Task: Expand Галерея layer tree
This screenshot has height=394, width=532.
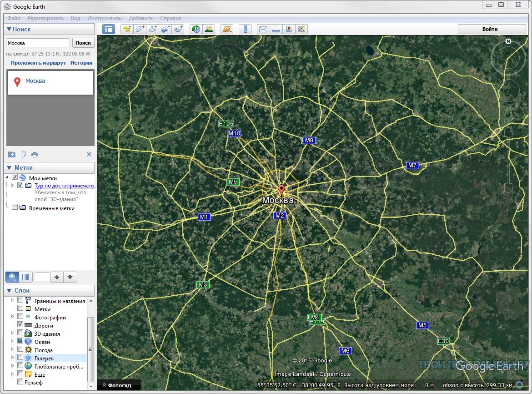Action: [13, 357]
